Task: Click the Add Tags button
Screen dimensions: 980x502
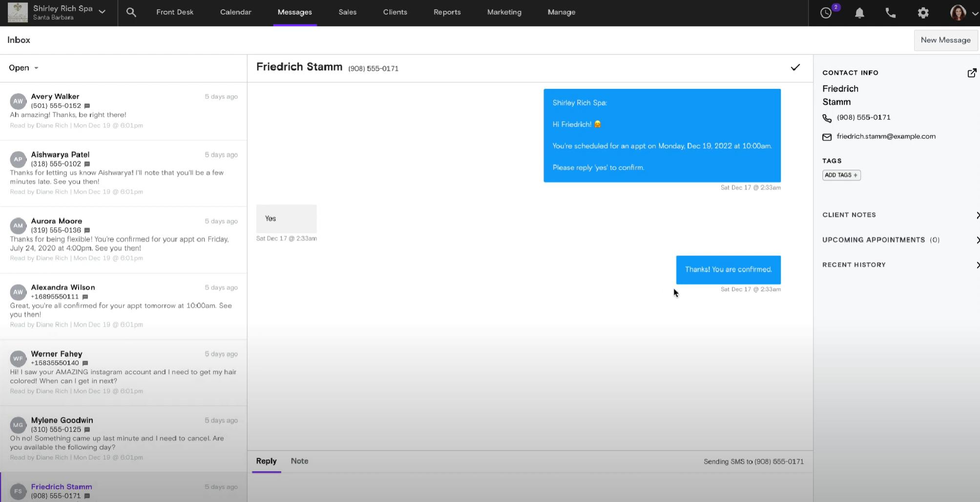Action: [x=841, y=175]
